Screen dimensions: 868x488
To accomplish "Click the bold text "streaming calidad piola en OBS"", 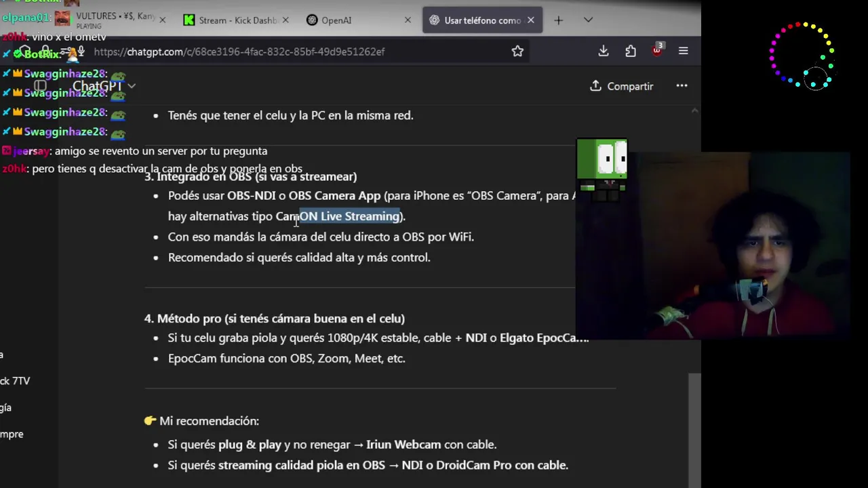I will click(301, 465).
